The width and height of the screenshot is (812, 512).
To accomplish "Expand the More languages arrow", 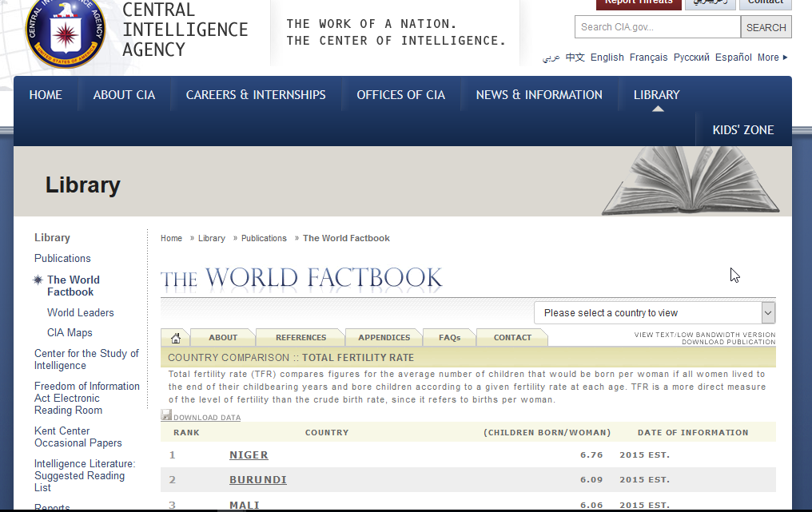I will tap(785, 58).
